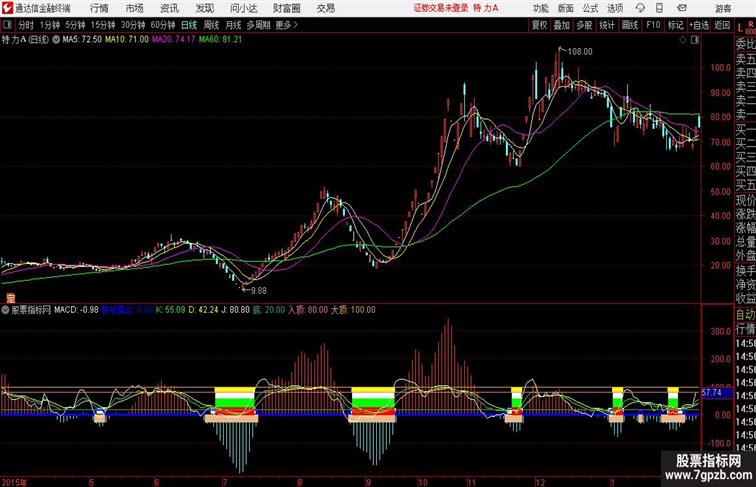
Task: Click the K: 55.09 indicator value
Action: 171,310
